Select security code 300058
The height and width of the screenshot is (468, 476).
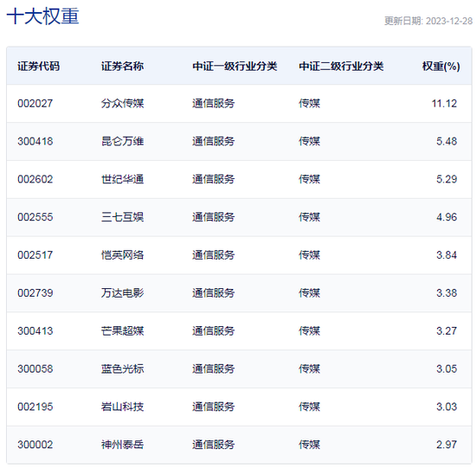click(x=35, y=369)
